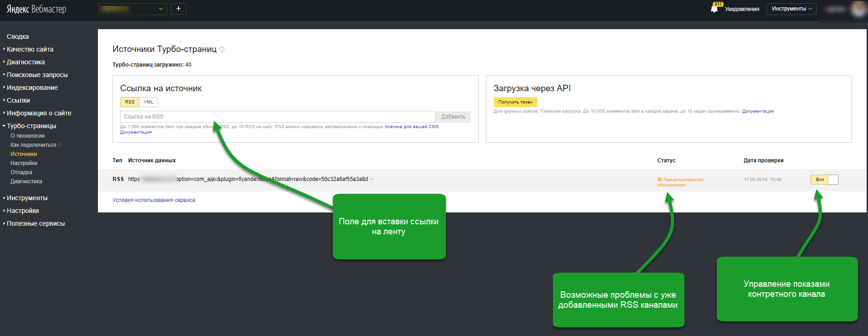Expand Полезные сервисы in the sidebar
The width and height of the screenshot is (868, 336).
(x=36, y=223)
